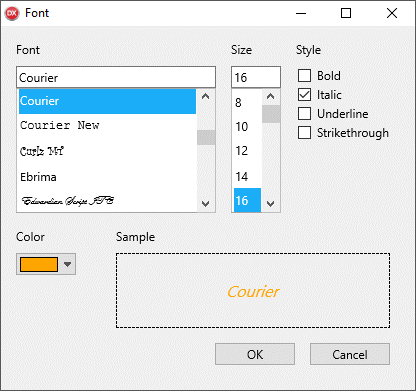416x391 pixels.
Task: Click the Cancel button
Action: click(x=350, y=354)
